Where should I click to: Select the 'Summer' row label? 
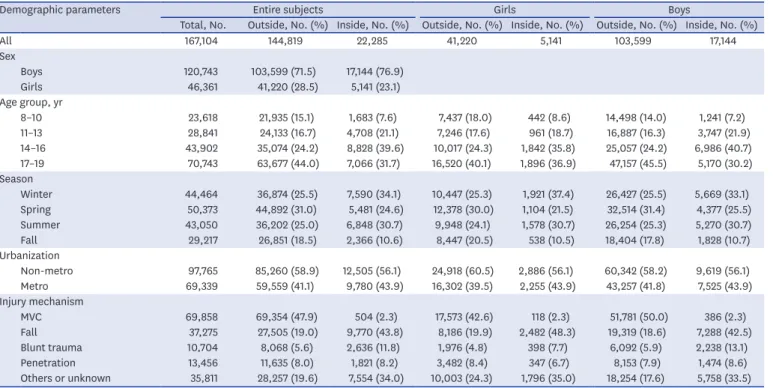[x=40, y=225]
